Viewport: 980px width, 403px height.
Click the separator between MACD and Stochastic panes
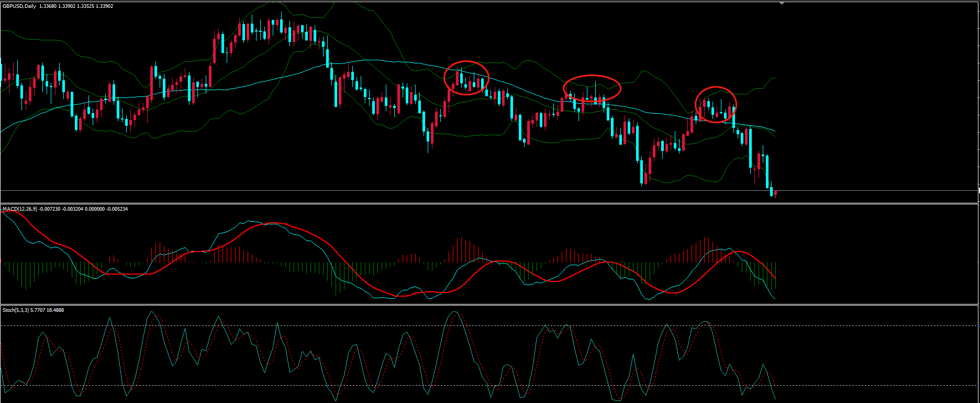[x=471, y=304]
